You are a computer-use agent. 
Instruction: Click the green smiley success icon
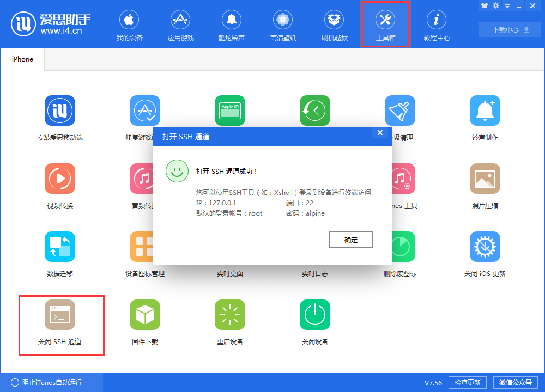pyautogui.click(x=177, y=171)
